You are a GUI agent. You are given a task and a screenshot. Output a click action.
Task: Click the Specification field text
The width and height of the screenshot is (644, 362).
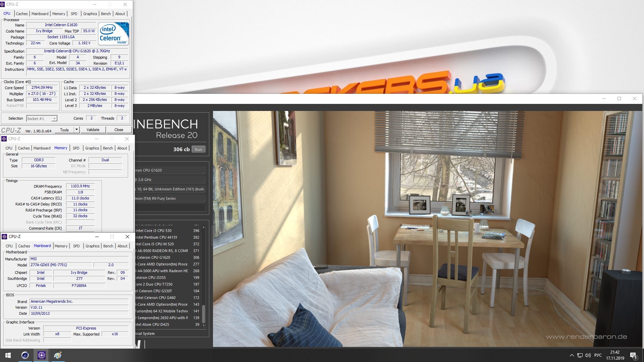pyautogui.click(x=77, y=51)
